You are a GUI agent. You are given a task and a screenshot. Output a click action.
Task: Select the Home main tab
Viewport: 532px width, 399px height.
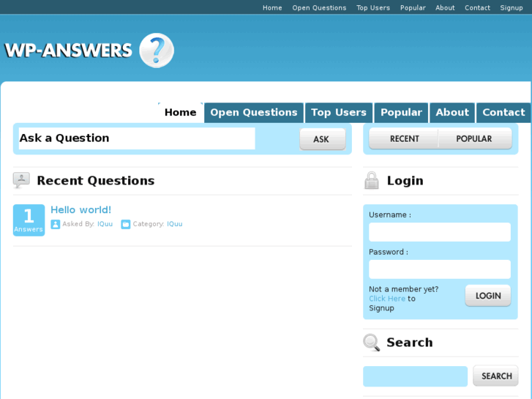point(181,113)
